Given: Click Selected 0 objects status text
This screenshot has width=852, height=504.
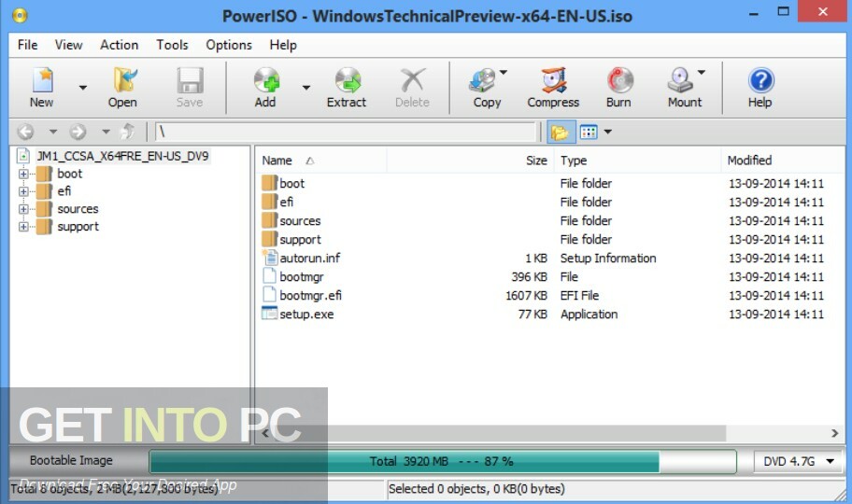Looking at the screenshot, I should click(476, 489).
